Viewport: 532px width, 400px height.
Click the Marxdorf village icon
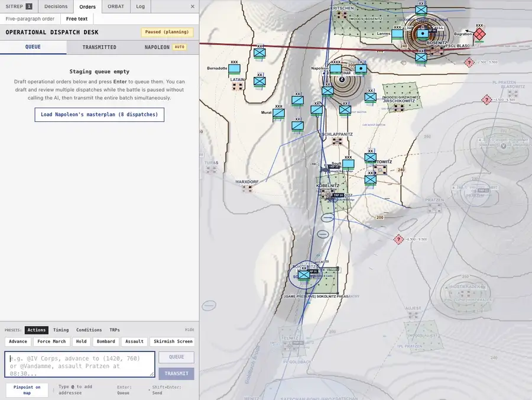pyautogui.click(x=247, y=188)
